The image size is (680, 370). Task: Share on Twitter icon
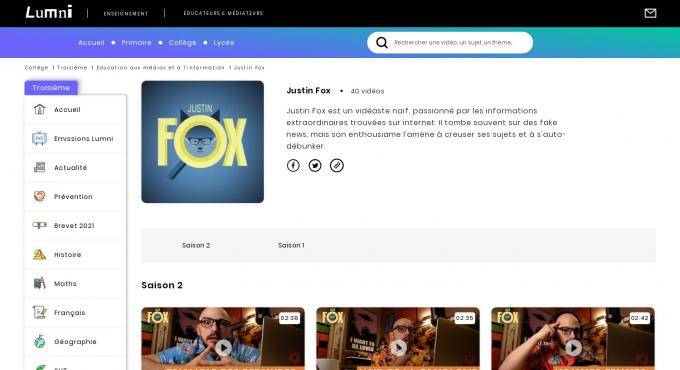pyautogui.click(x=315, y=165)
